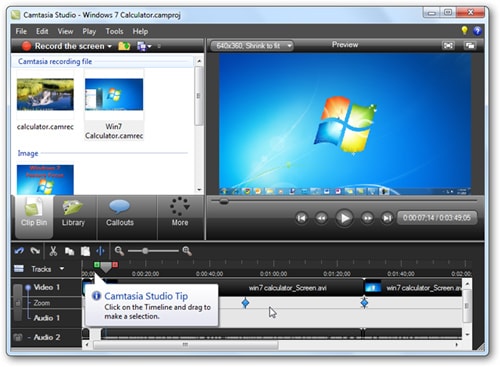This screenshot has height=367, width=500.
Task: Open the Edit menu
Action: 42,31
